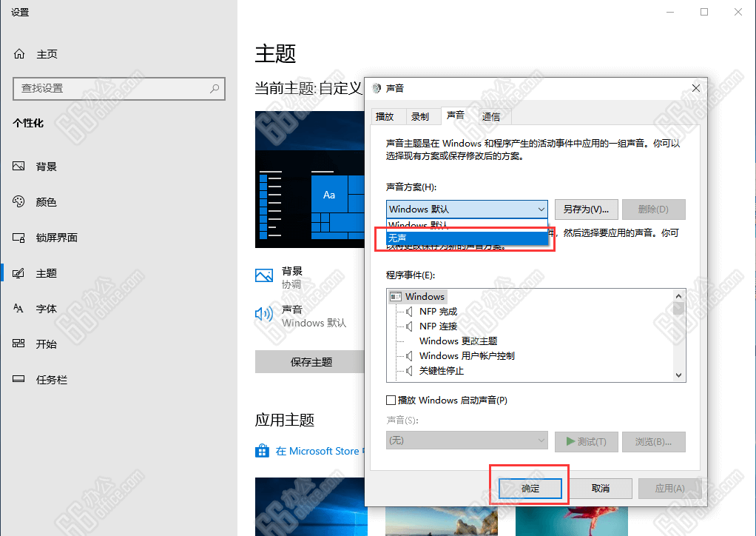Click the speaker icon beside NFP 连接
Image resolution: width=756 pixels, height=536 pixels.
point(409,326)
